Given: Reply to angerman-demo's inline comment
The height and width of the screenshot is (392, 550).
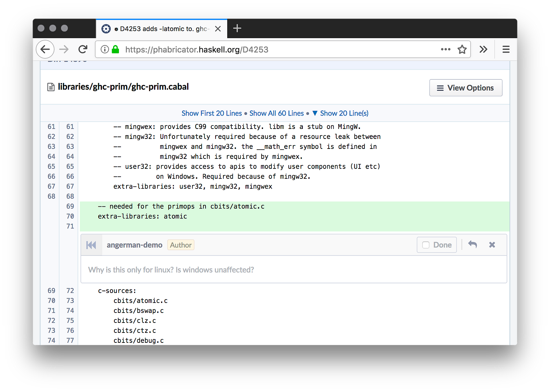Looking at the screenshot, I should tap(473, 244).
